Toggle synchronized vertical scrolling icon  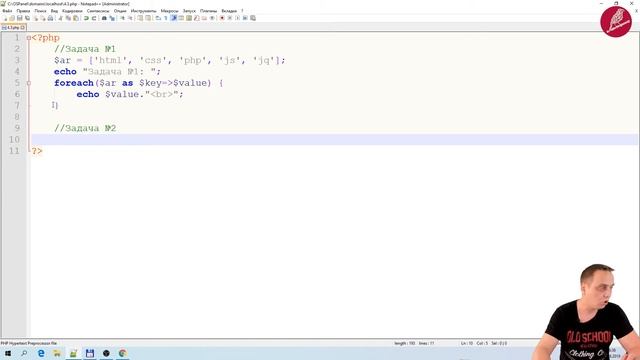140,18
